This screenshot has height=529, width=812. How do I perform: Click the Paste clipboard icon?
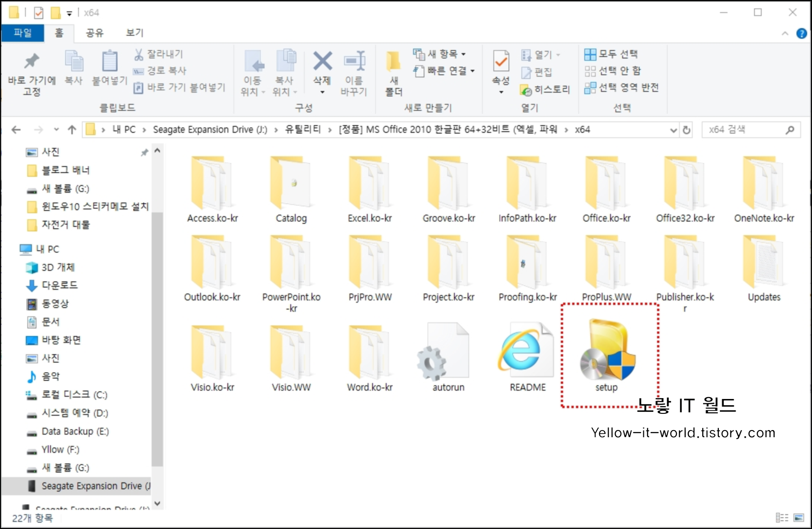(x=110, y=61)
